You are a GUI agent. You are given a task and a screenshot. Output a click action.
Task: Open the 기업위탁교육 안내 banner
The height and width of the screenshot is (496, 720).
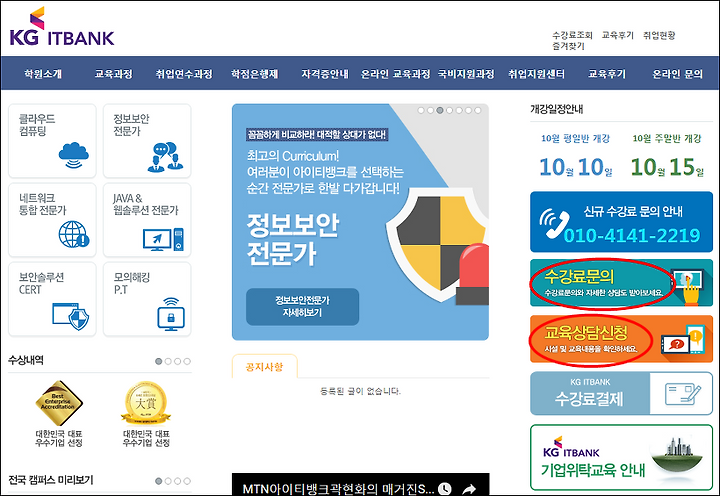pos(621,457)
